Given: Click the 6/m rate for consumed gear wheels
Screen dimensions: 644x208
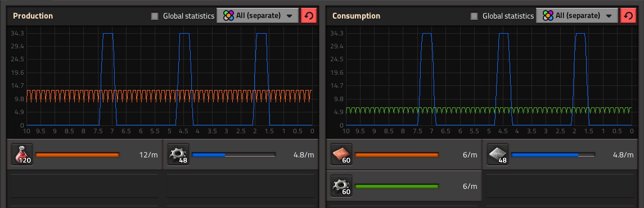Looking at the screenshot, I should click(470, 186).
